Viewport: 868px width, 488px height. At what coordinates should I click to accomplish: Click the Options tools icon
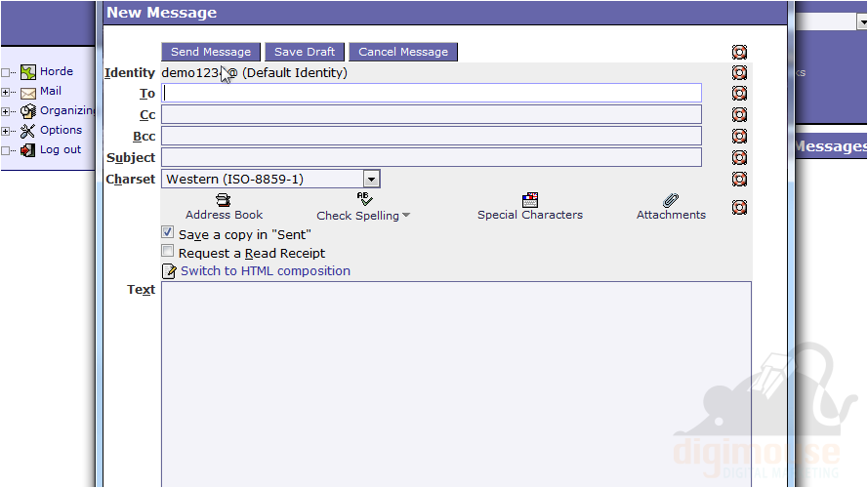tap(27, 131)
